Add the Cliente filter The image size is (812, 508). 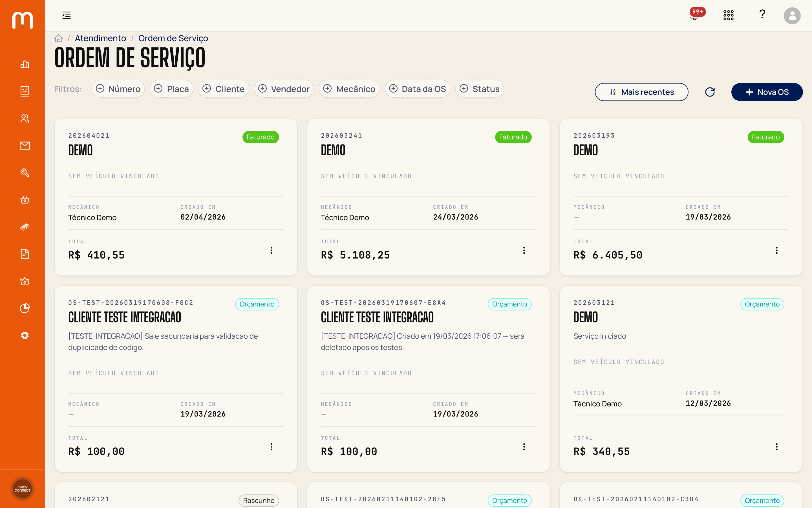click(224, 89)
